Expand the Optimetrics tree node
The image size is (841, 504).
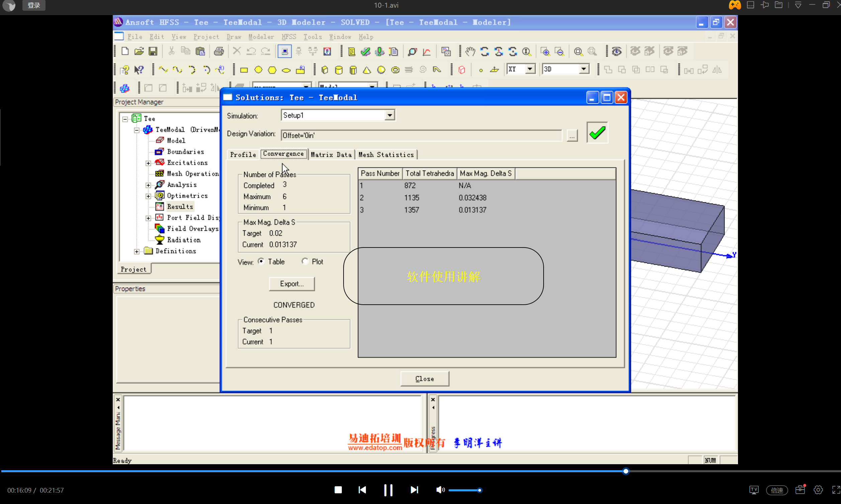(x=148, y=196)
